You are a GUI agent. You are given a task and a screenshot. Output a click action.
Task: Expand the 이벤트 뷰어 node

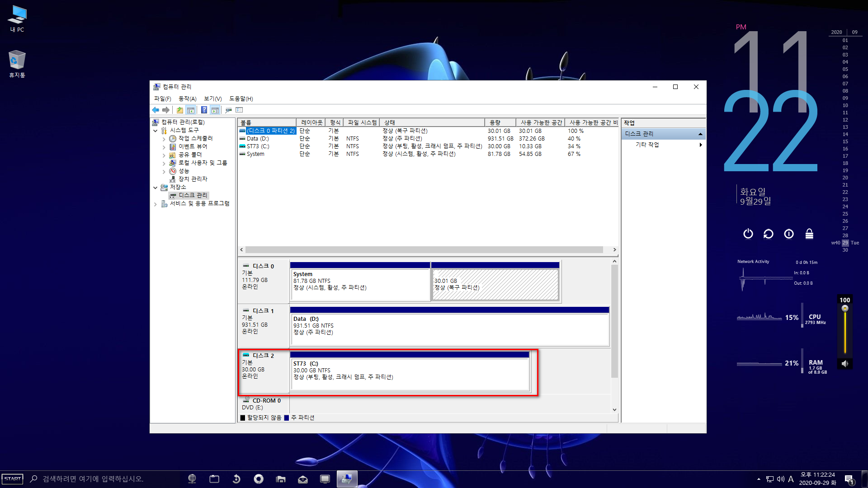point(164,147)
